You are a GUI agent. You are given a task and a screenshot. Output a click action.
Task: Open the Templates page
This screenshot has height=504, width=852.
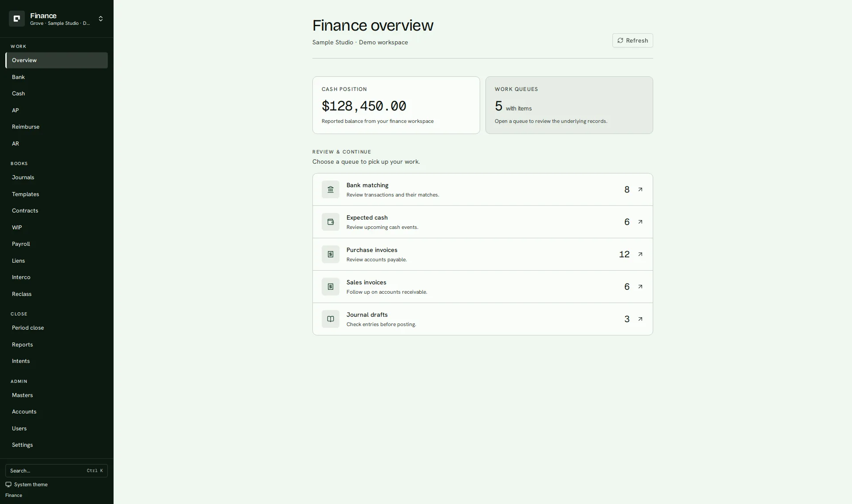tap(56, 194)
